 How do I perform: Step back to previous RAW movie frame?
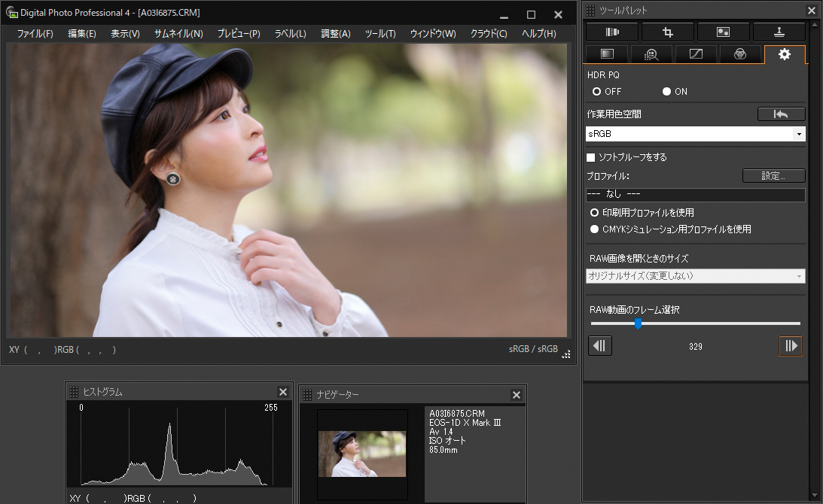600,346
